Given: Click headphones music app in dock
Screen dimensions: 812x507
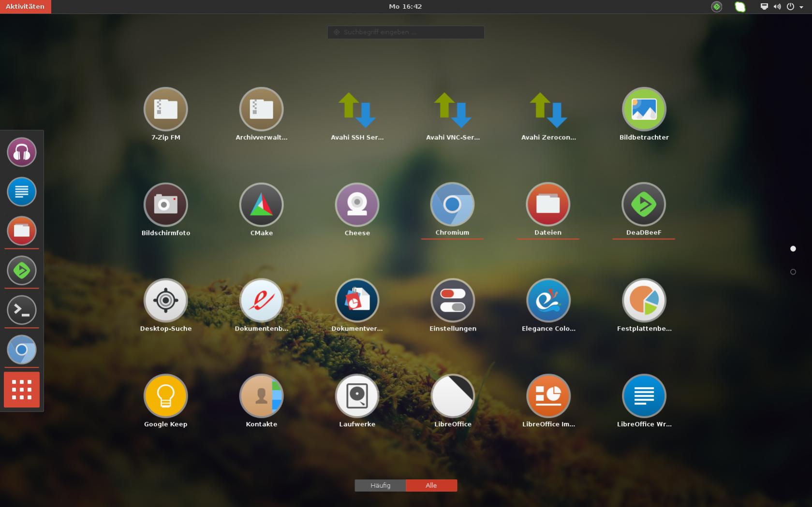Looking at the screenshot, I should [22, 152].
